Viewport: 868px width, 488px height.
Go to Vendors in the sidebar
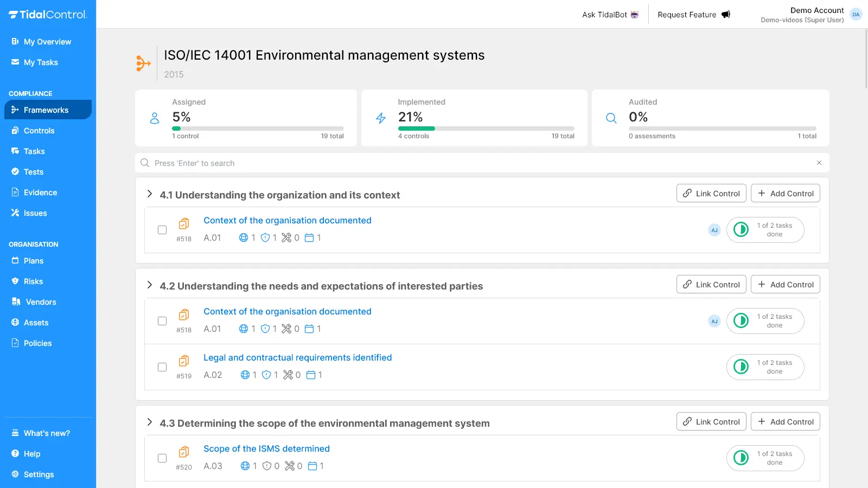coord(41,302)
